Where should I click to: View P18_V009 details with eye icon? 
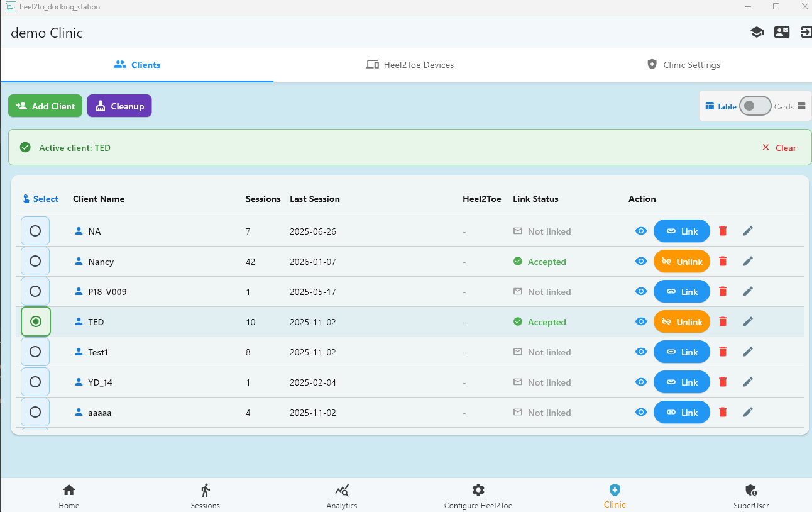tap(641, 291)
